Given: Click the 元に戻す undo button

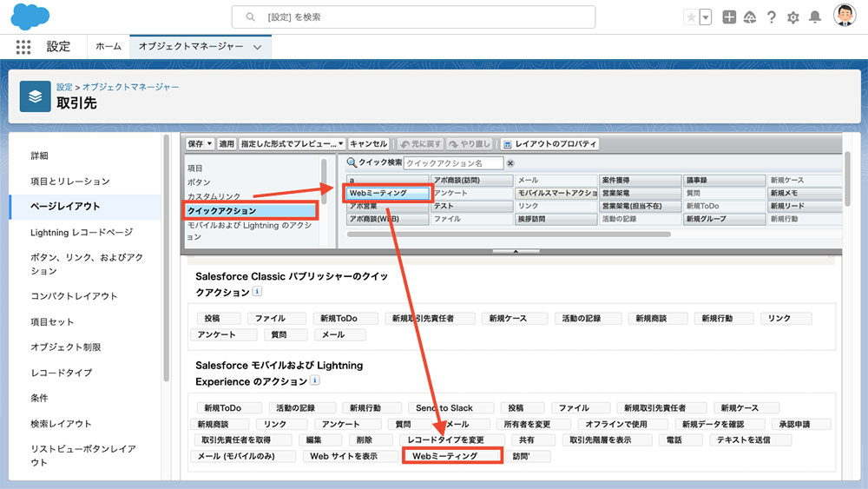Looking at the screenshot, I should (x=421, y=144).
